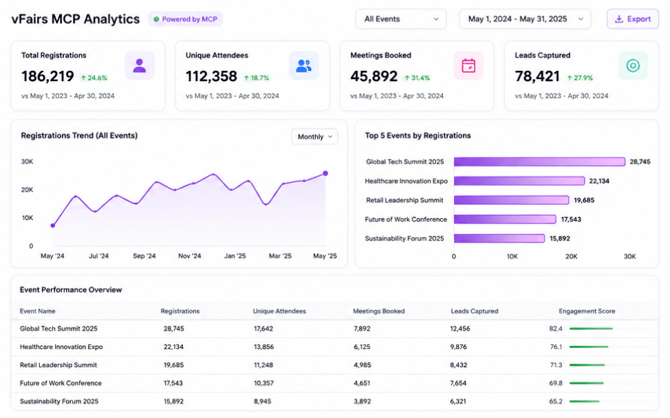This screenshot has height=418, width=670.
Task: Click Global Tech Summit engagement score bar
Action: [591, 329]
